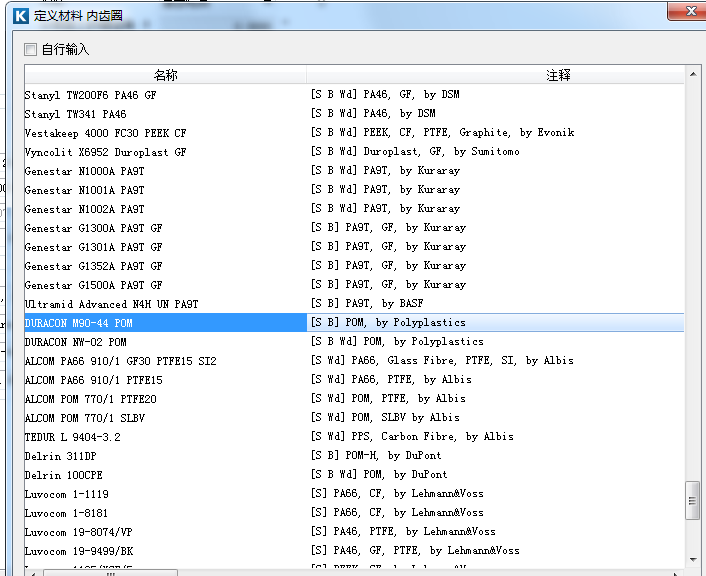The image size is (706, 576).
Task: Select Genestar G1301A PA9T GF
Action: [94, 247]
